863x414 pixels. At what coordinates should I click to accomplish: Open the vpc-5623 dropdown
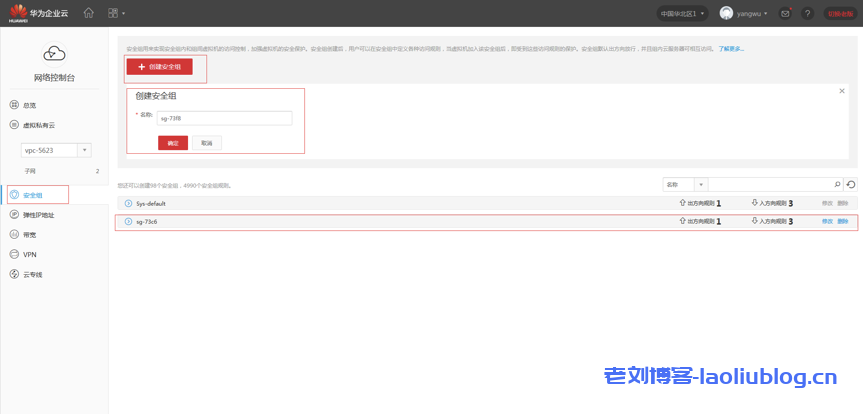pos(84,150)
